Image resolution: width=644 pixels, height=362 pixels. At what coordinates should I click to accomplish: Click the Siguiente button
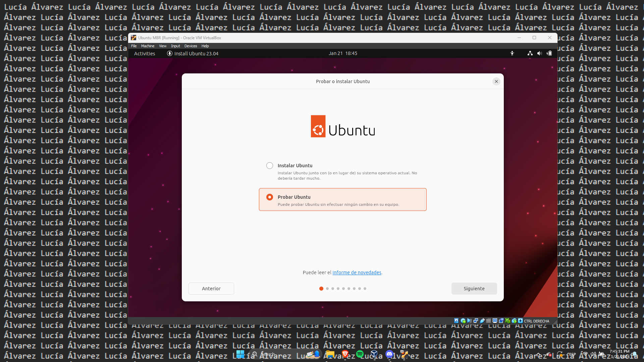coord(474,289)
